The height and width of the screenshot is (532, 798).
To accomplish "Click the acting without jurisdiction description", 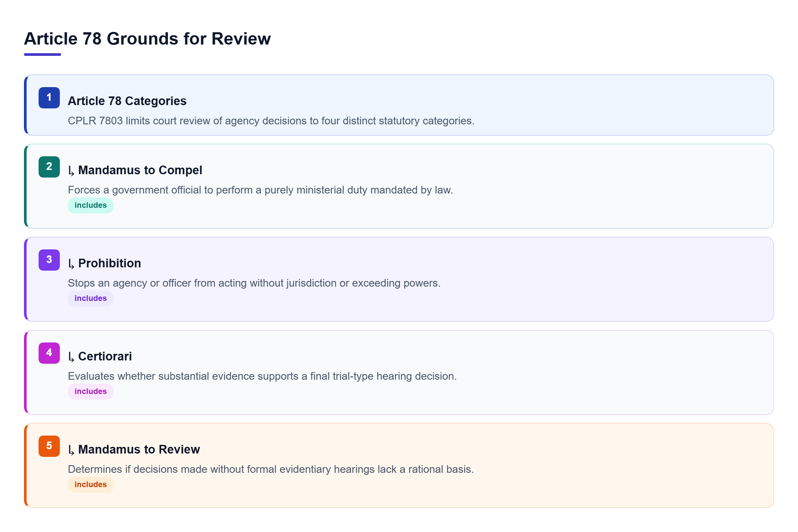I will tap(254, 283).
